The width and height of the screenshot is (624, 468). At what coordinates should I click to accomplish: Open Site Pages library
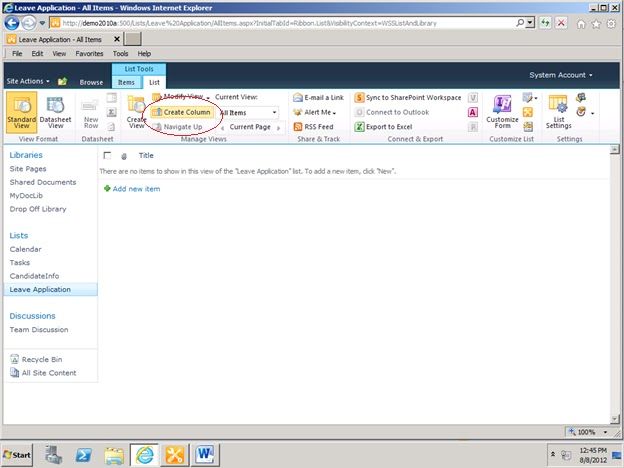(x=28, y=169)
